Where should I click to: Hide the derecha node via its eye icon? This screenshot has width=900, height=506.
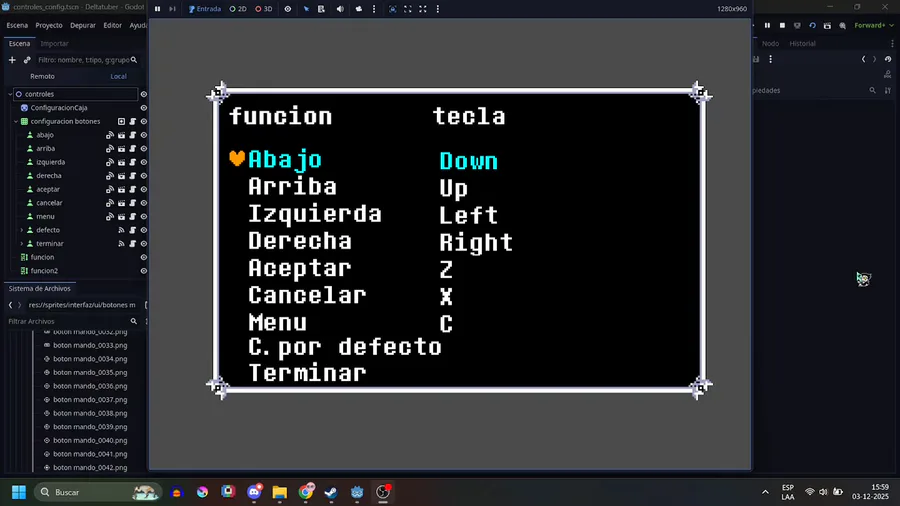(143, 176)
